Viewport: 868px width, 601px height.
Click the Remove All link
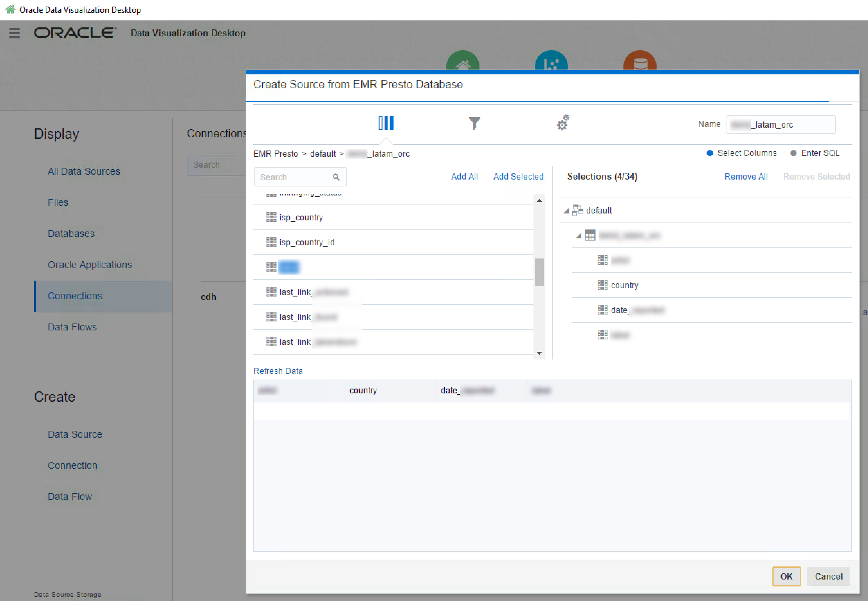point(746,176)
